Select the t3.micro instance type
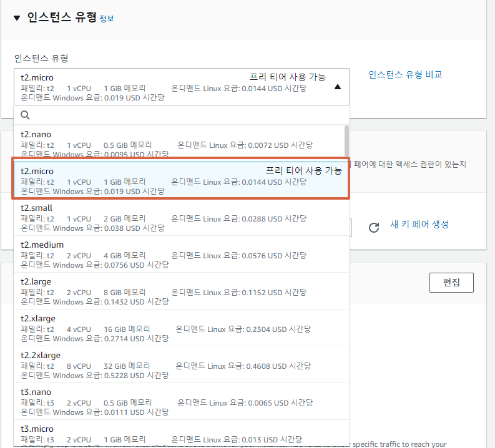495x448 pixels. (182, 434)
